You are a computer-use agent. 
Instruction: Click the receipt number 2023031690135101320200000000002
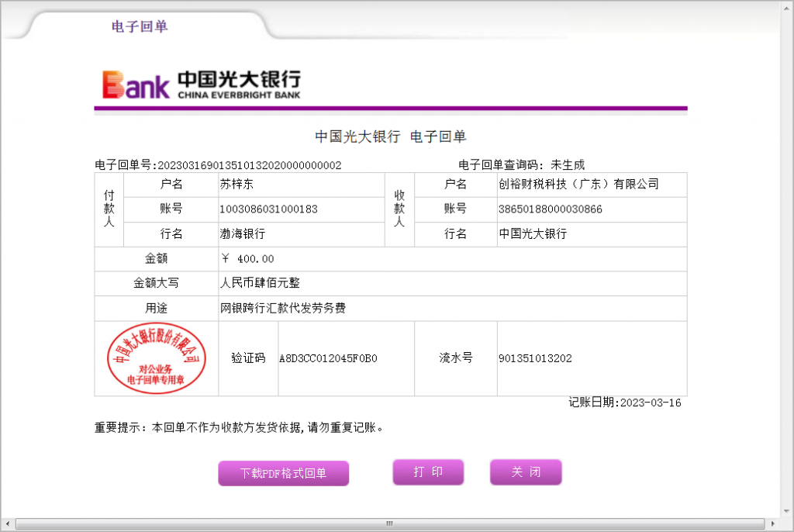(x=250, y=166)
